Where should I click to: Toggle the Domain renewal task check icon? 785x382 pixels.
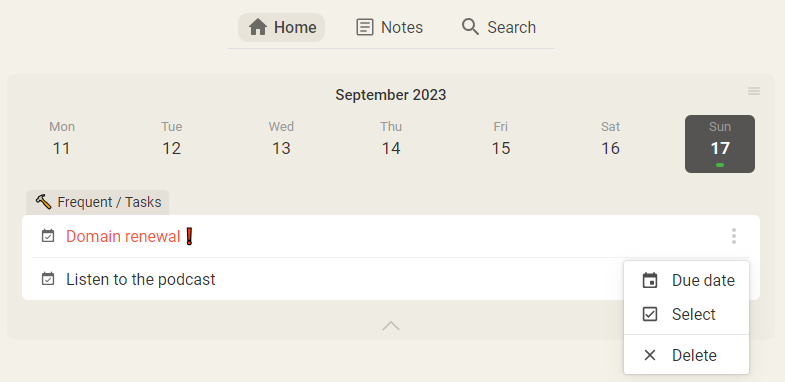tap(48, 236)
